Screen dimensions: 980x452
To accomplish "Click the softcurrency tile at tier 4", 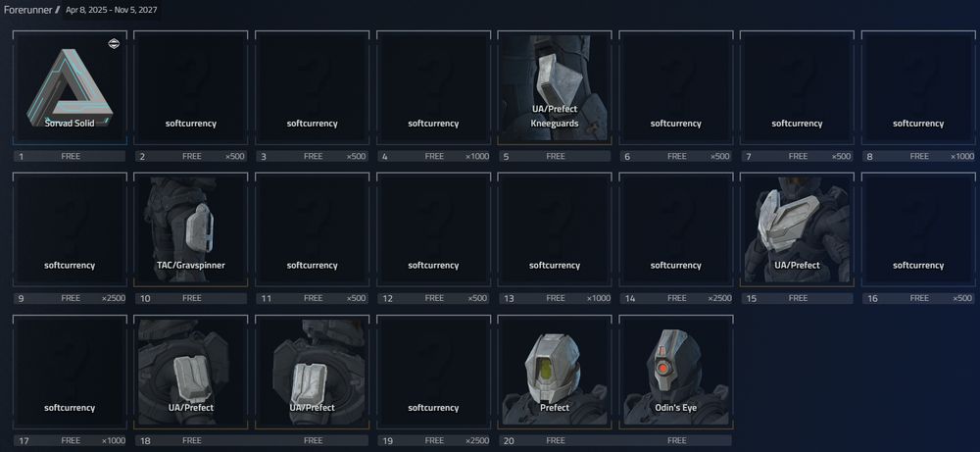I will 433,87.
